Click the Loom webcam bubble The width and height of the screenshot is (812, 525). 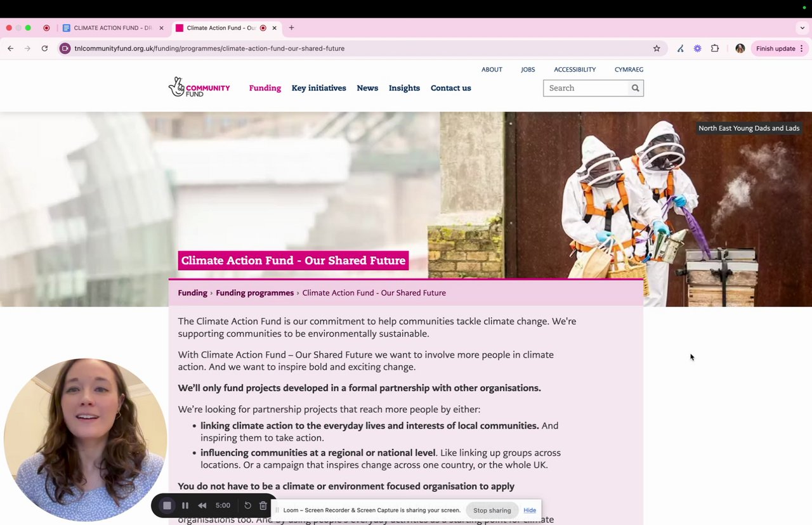tap(85, 440)
